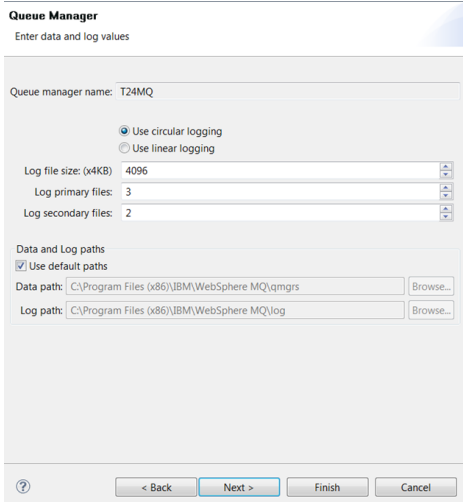The image size is (468, 502).
Task: Click the Log primary files field
Action: pyautogui.click(x=280, y=192)
